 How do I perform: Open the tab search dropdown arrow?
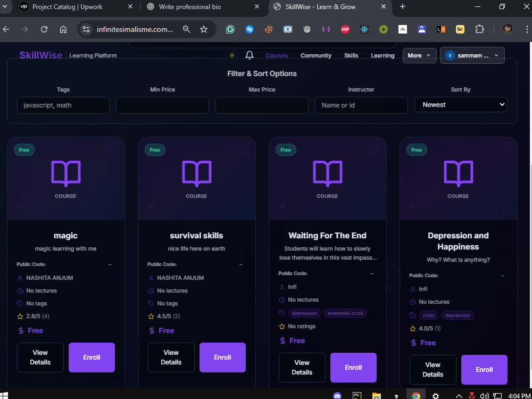coord(4,6)
